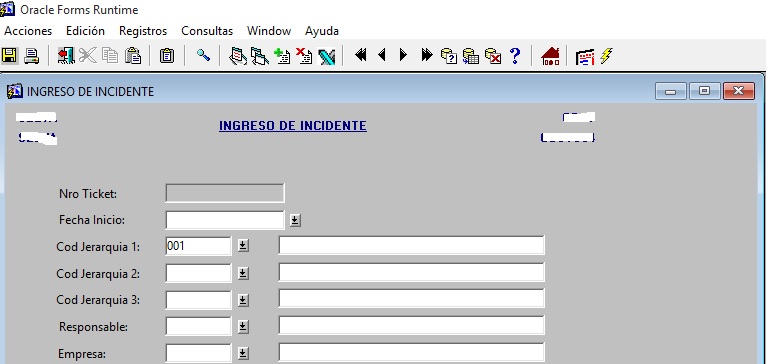Go to next record arrow
Viewport: 766px width, 364px height.
point(403,55)
